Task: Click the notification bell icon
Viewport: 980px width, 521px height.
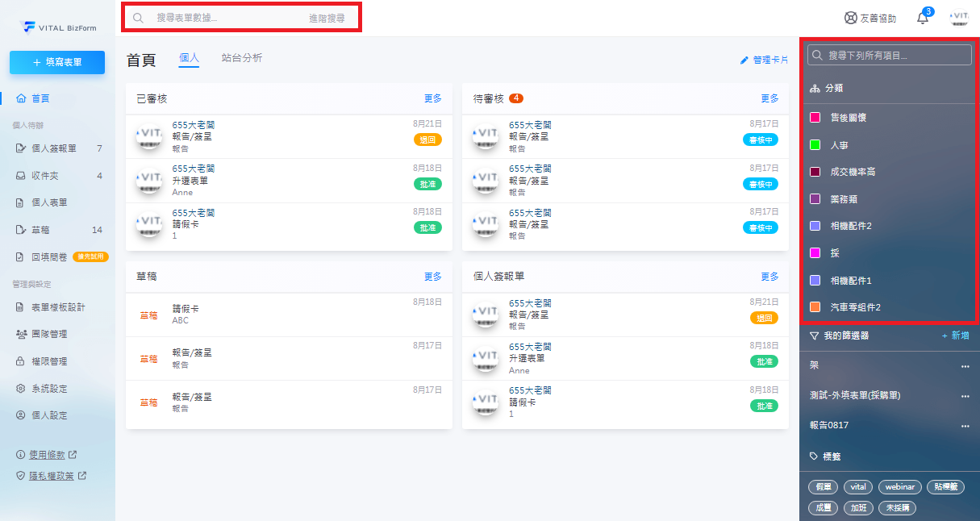Action: point(923,19)
